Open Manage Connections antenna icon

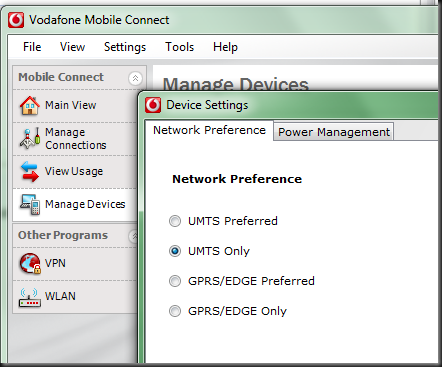30,138
